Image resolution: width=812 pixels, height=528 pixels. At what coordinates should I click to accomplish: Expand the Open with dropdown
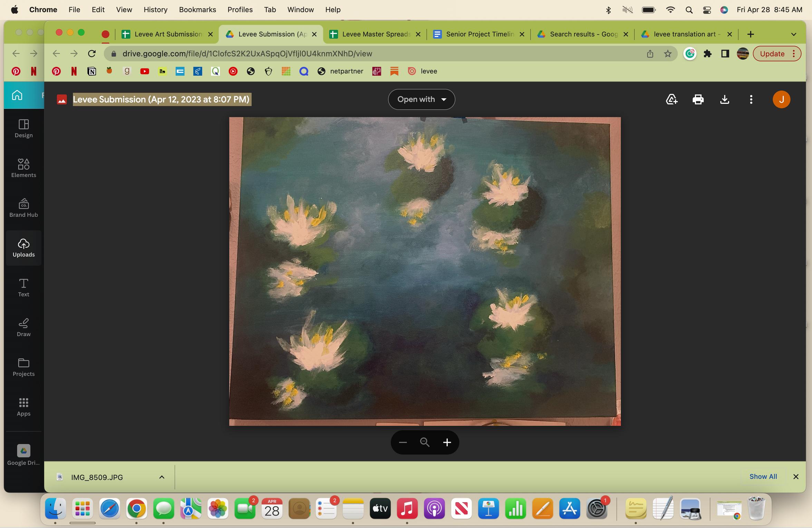[x=421, y=100]
